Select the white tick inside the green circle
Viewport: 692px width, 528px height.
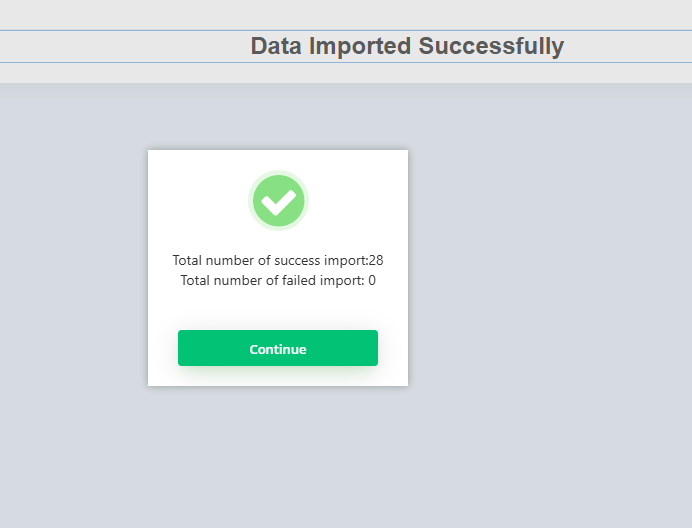point(278,202)
